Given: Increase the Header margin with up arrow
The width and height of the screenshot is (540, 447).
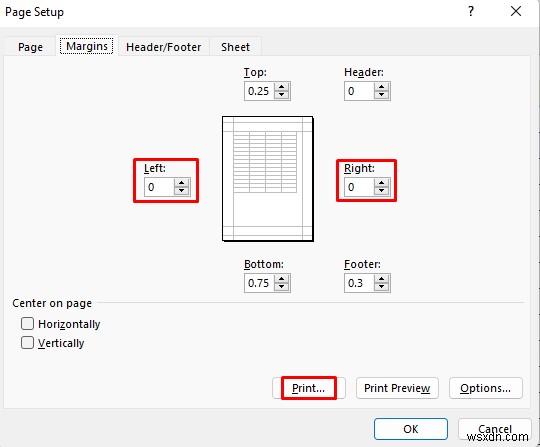Looking at the screenshot, I should tap(381, 87).
